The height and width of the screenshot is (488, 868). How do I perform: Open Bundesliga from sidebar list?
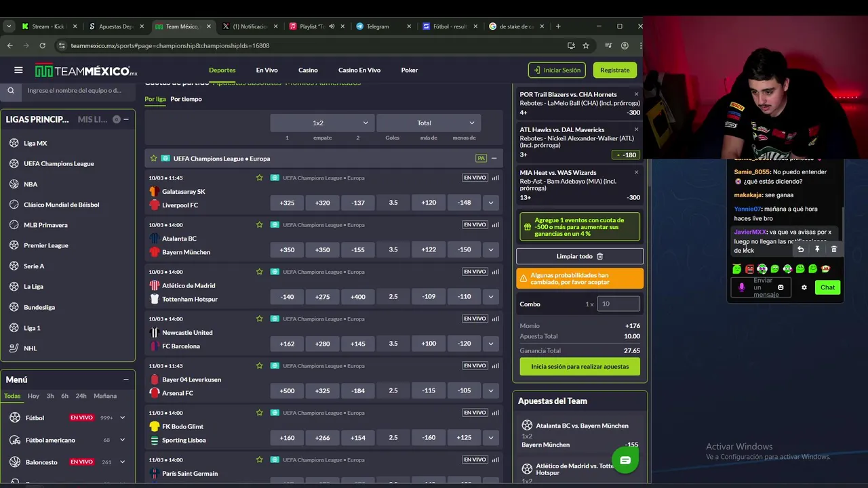click(39, 307)
